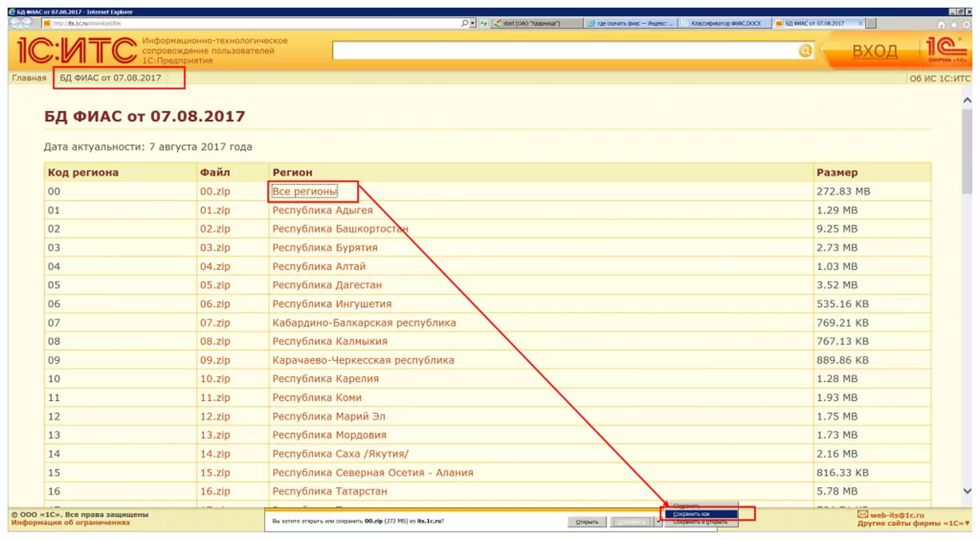
Task: Download the 01.zip file link
Action: pyautogui.click(x=215, y=210)
